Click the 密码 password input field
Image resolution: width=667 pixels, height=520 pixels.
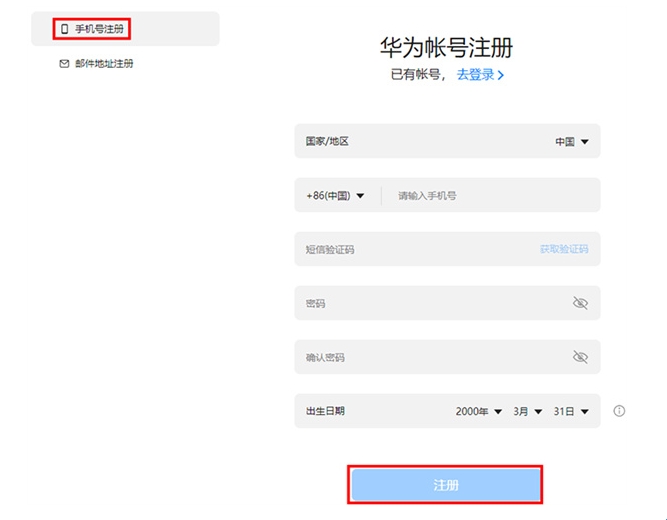click(x=430, y=303)
